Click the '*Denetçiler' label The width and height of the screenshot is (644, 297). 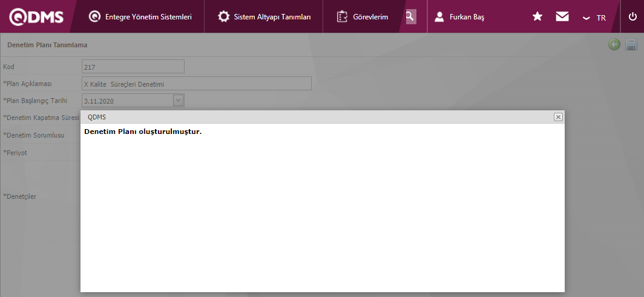[x=20, y=196]
